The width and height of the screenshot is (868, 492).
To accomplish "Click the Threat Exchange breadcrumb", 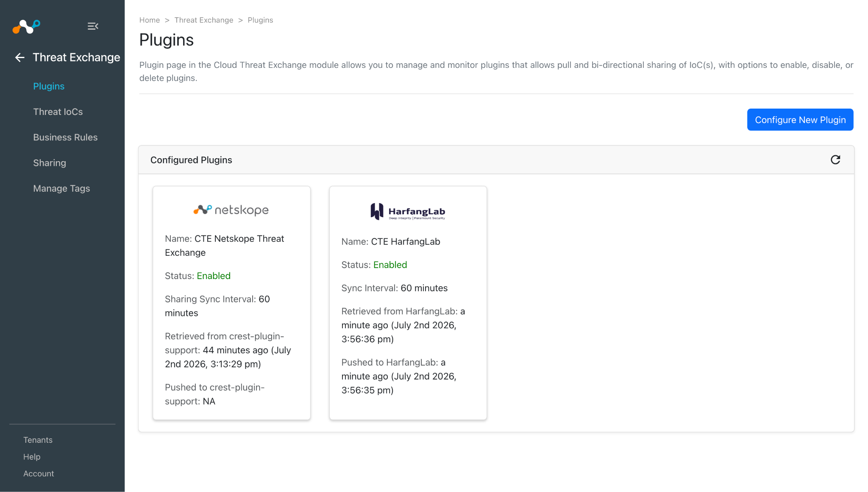I will (204, 20).
